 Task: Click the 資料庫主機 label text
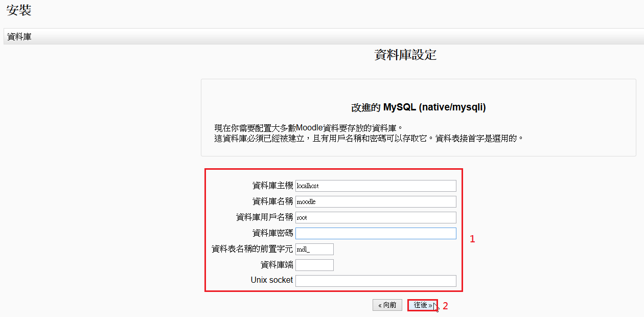coord(272,186)
